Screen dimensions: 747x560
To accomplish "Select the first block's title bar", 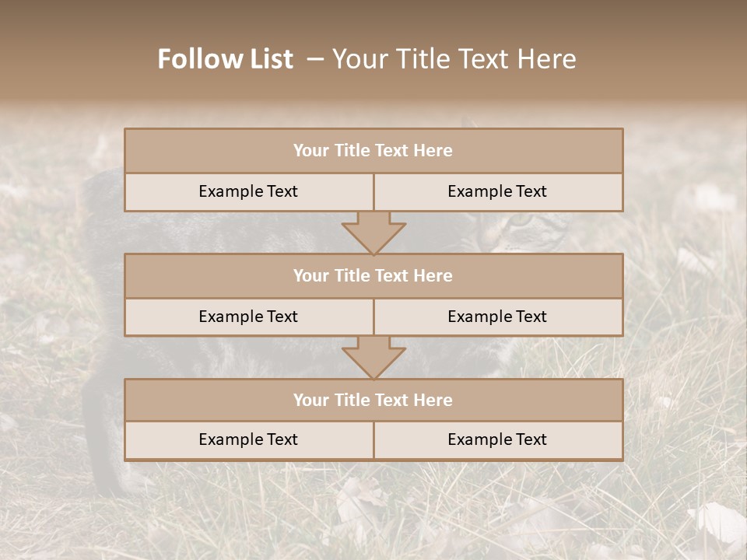I will (373, 151).
